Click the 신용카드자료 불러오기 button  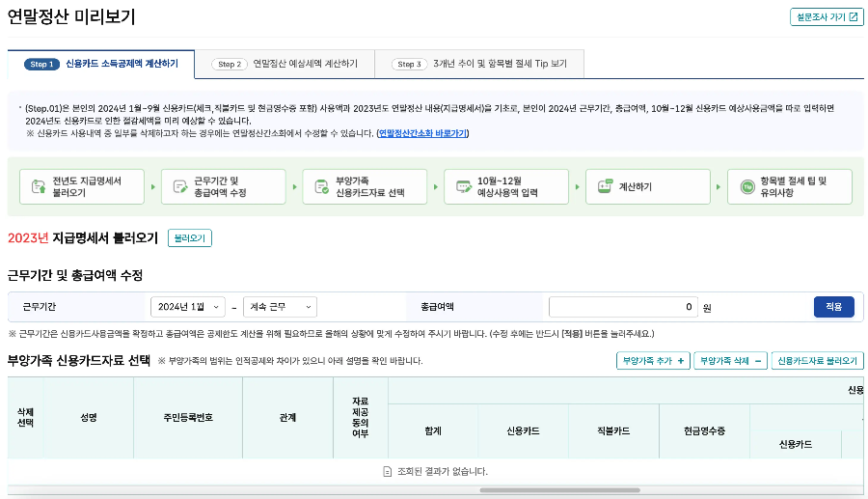pyautogui.click(x=817, y=361)
